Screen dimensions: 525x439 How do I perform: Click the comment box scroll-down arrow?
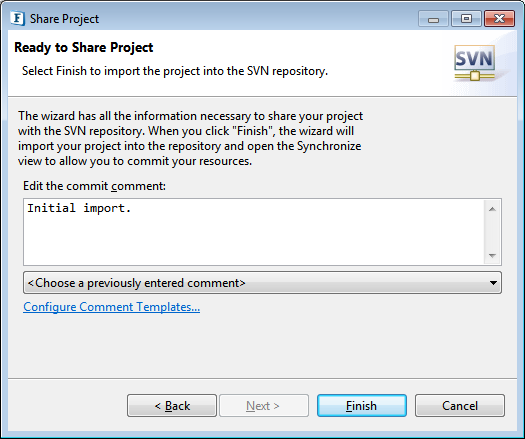(x=492, y=255)
